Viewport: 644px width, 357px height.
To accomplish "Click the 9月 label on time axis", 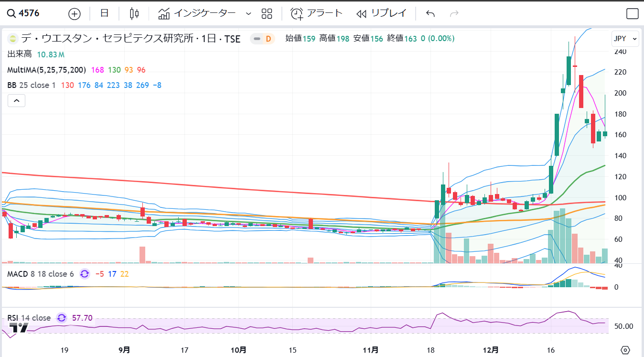I will [x=124, y=350].
